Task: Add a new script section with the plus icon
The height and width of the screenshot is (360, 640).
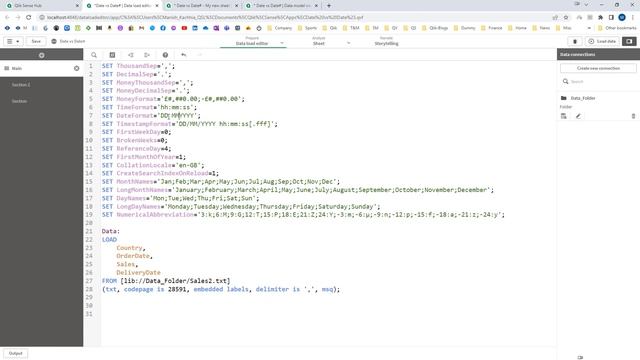Action: point(42,55)
